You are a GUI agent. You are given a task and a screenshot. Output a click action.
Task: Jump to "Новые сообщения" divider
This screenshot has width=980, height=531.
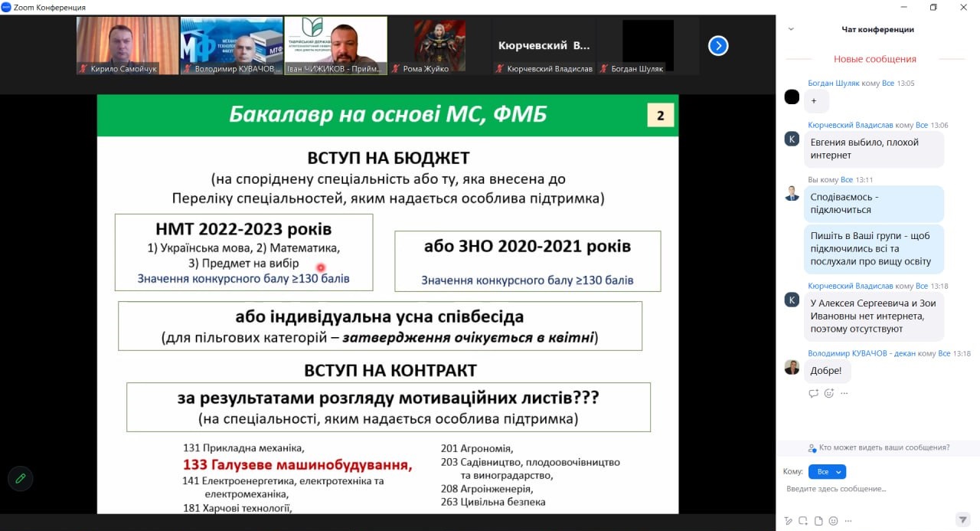click(874, 59)
